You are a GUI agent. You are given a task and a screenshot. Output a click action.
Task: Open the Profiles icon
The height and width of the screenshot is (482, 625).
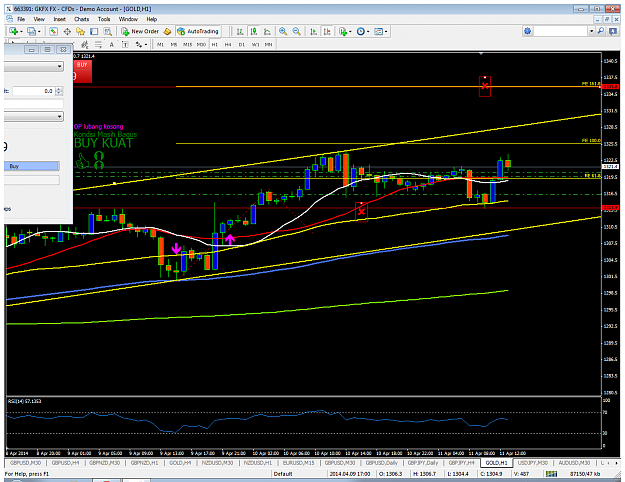point(31,31)
